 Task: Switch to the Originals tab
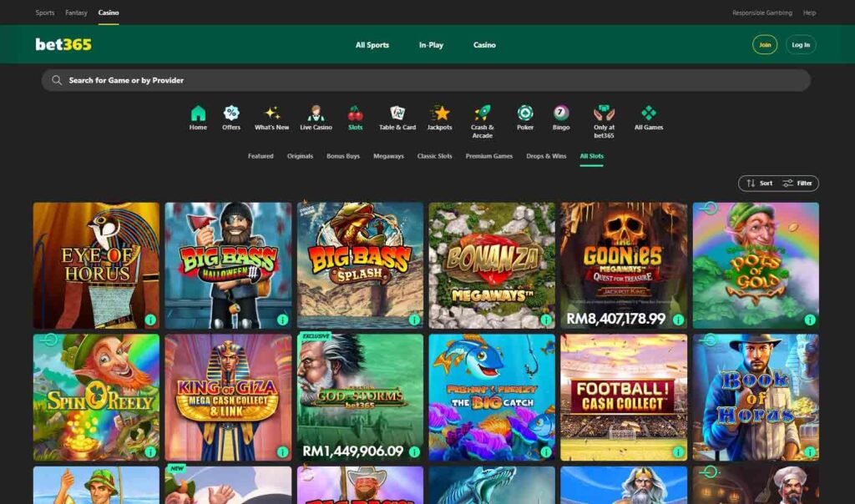300,156
